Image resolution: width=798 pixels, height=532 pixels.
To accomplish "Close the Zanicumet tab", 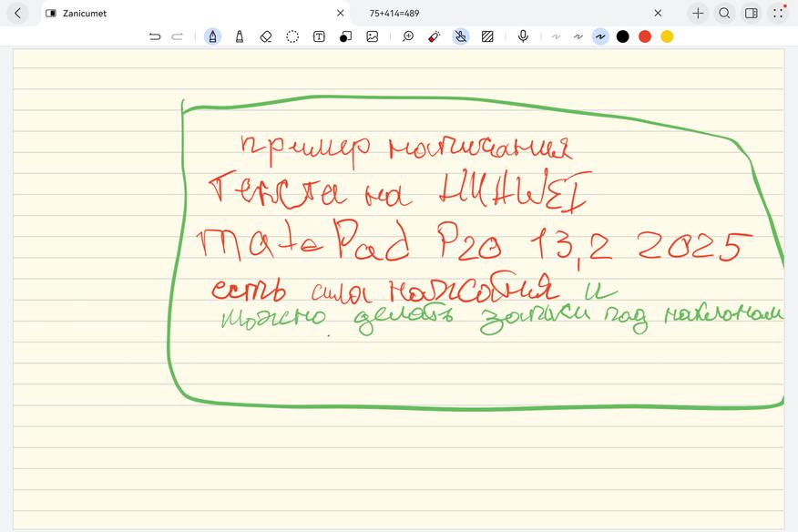I will [341, 14].
